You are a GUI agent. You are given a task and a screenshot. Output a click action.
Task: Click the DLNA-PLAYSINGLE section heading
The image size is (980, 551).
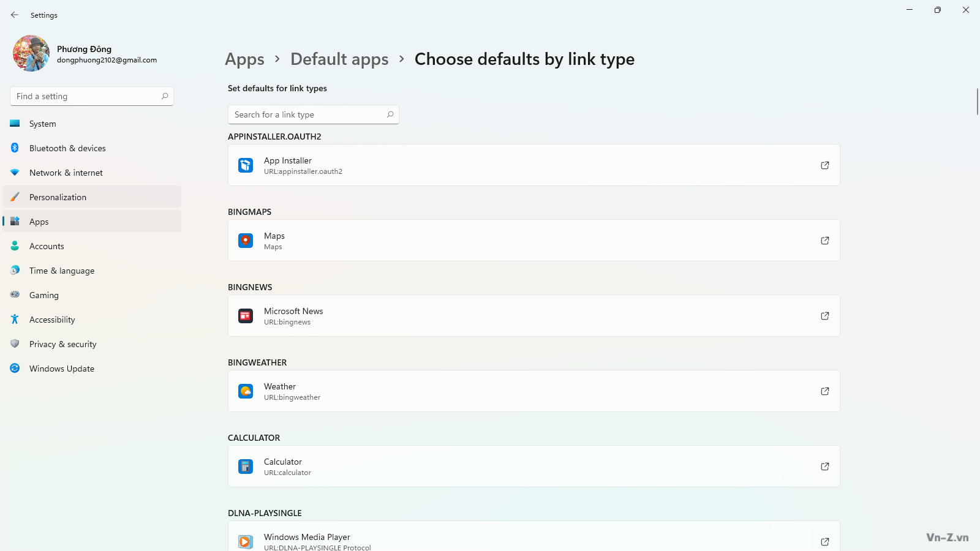coord(265,513)
